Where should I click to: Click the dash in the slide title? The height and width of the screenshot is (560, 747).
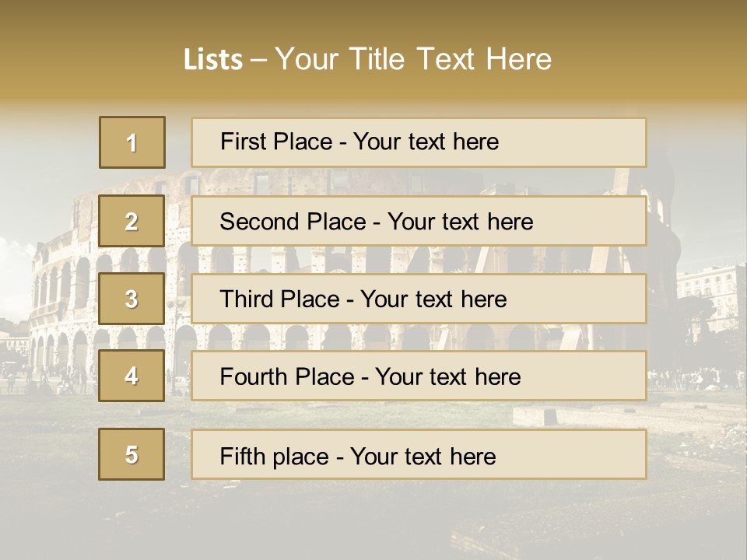click(258, 60)
